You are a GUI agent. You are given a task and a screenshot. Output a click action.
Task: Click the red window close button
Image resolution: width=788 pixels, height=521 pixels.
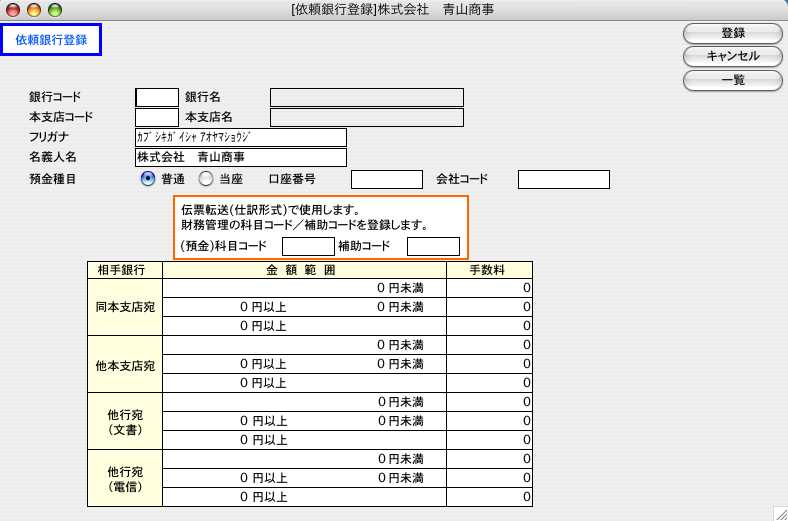pyautogui.click(x=12, y=9)
